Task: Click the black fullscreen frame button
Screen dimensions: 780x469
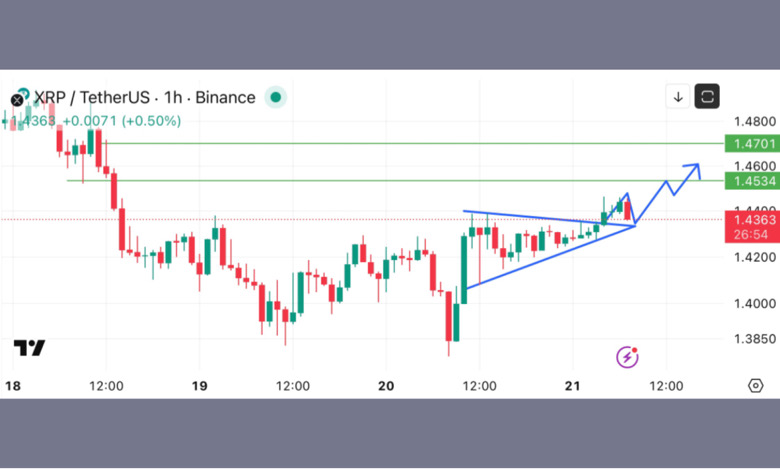Action: pyautogui.click(x=708, y=97)
